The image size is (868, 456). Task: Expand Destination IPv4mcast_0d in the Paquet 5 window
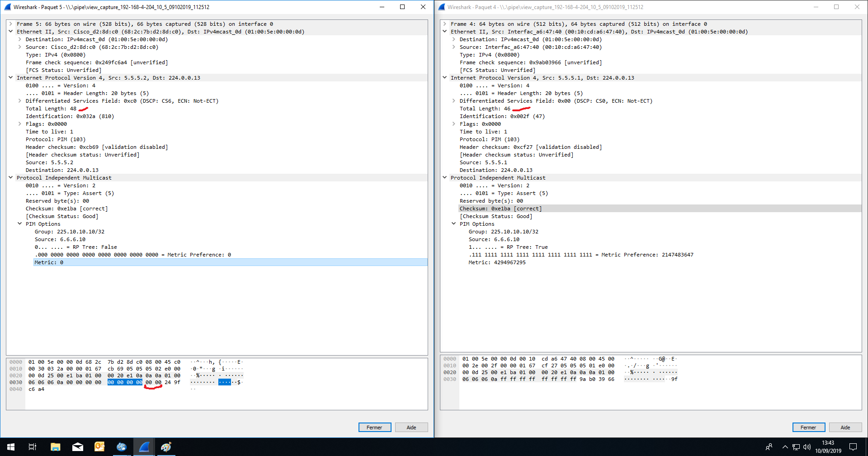coord(19,39)
